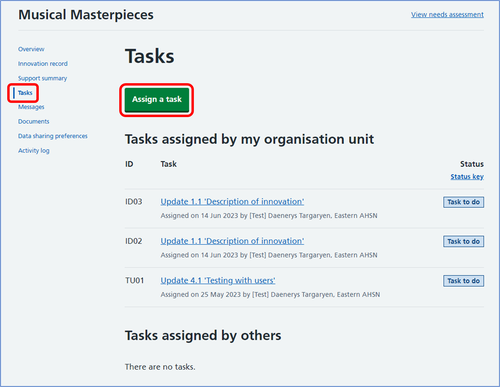500x387 pixels.
Task: Open Support summary in sidebar
Action: coord(42,78)
